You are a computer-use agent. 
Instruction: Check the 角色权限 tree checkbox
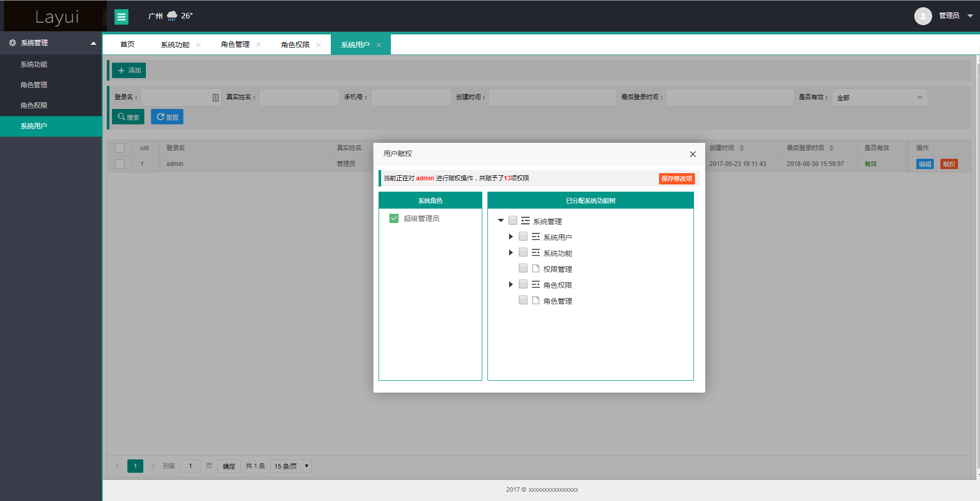523,284
